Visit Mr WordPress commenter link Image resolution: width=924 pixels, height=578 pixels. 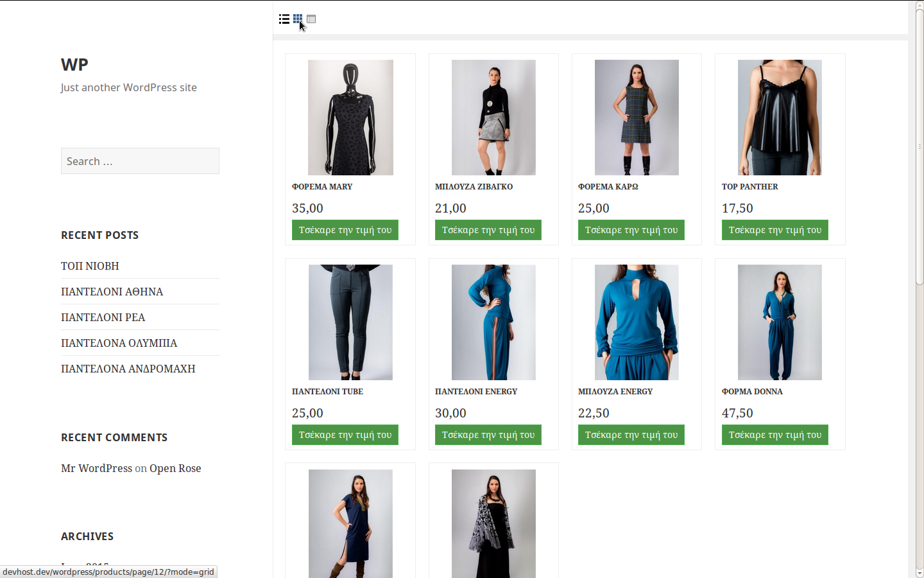(x=96, y=468)
